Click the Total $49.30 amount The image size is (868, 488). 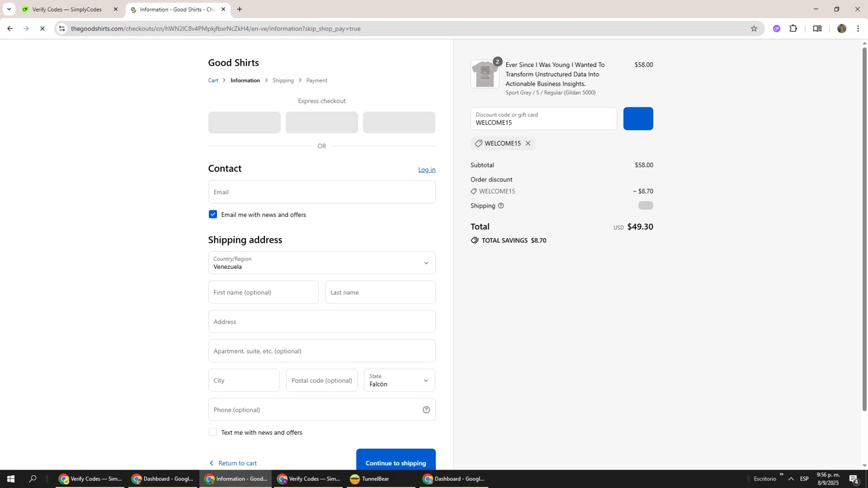(x=640, y=227)
